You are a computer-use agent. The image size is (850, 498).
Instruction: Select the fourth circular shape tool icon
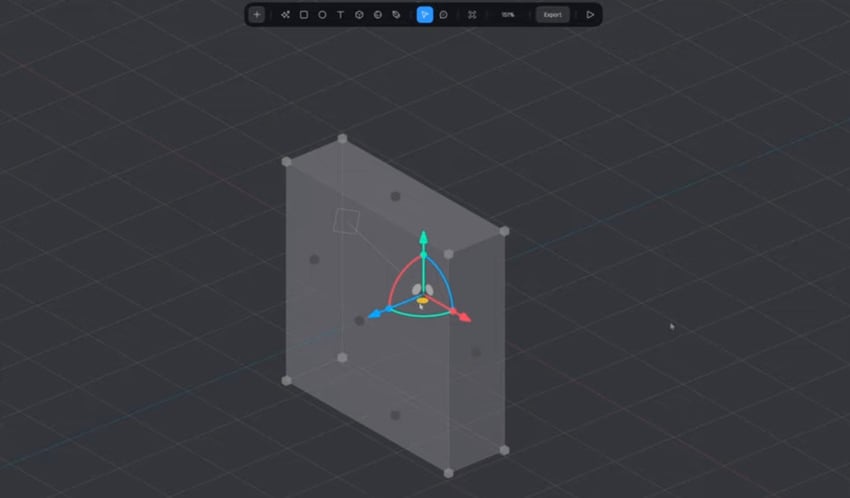(359, 15)
